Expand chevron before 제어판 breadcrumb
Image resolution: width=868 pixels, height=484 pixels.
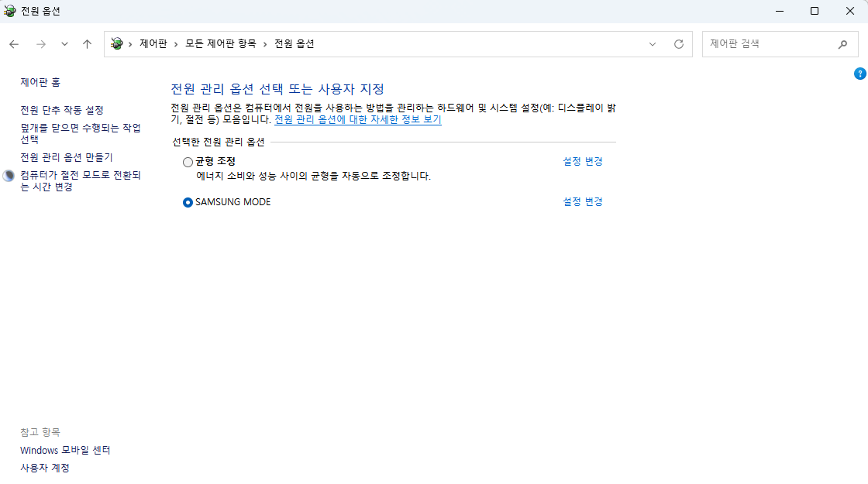[x=131, y=44]
